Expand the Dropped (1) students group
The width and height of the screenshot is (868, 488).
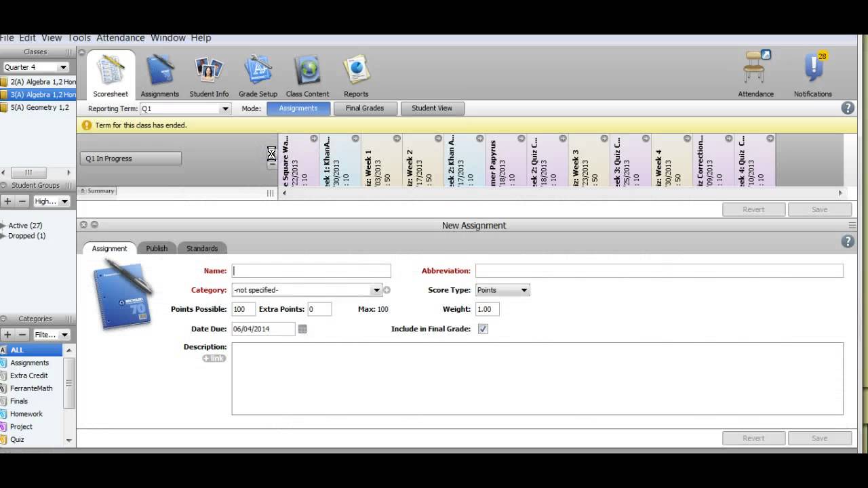[3, 236]
